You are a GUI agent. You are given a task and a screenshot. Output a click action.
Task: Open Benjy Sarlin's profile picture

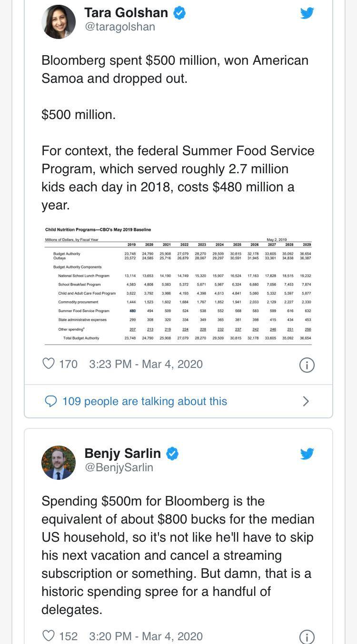click(x=59, y=462)
